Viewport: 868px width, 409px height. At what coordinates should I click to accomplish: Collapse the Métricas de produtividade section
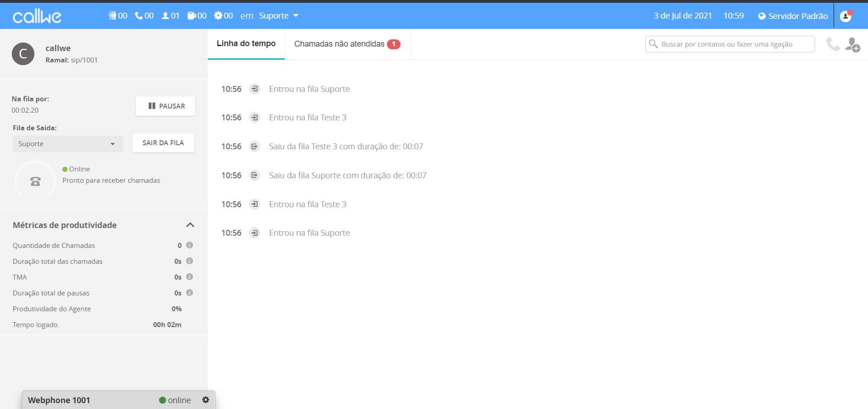pyautogui.click(x=190, y=225)
